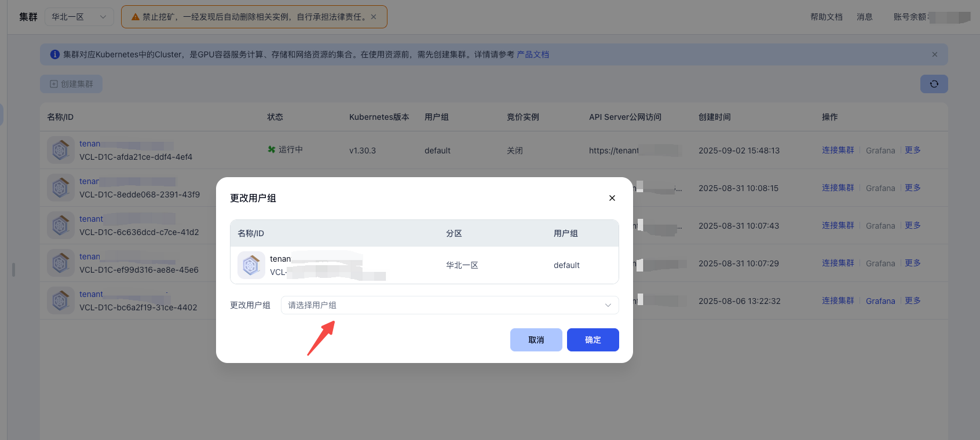Click the cluster icon in the dialog table
The width and height of the screenshot is (980, 440).
tap(251, 265)
